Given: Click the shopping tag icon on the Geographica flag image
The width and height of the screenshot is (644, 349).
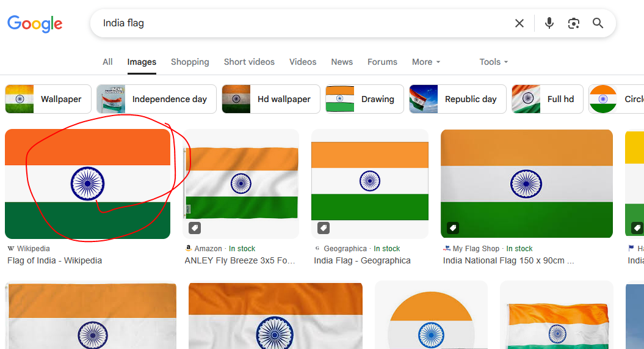Looking at the screenshot, I should (x=324, y=228).
